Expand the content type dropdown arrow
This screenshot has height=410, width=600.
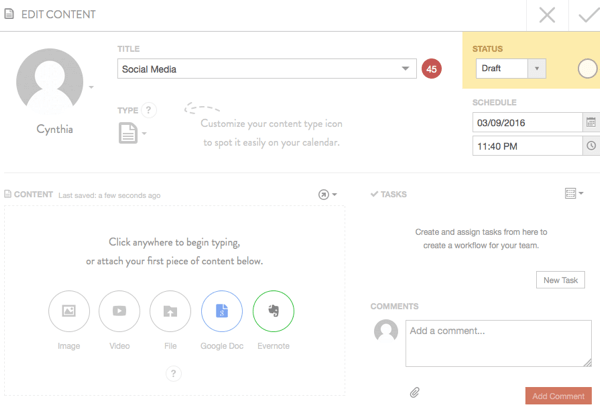(x=144, y=133)
